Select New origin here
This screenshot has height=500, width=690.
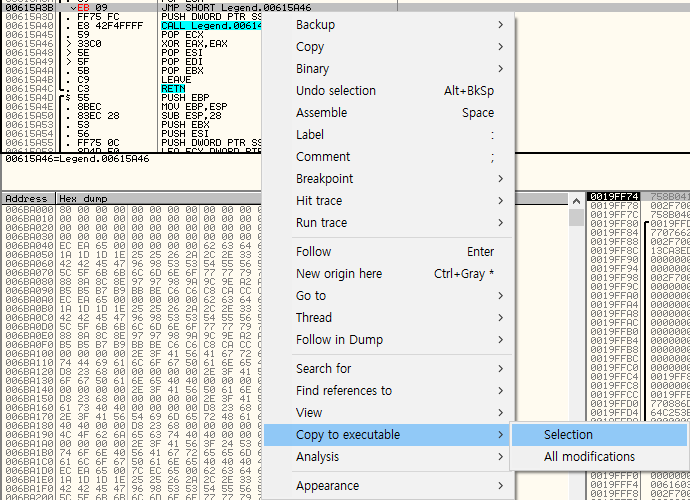[x=388, y=274]
